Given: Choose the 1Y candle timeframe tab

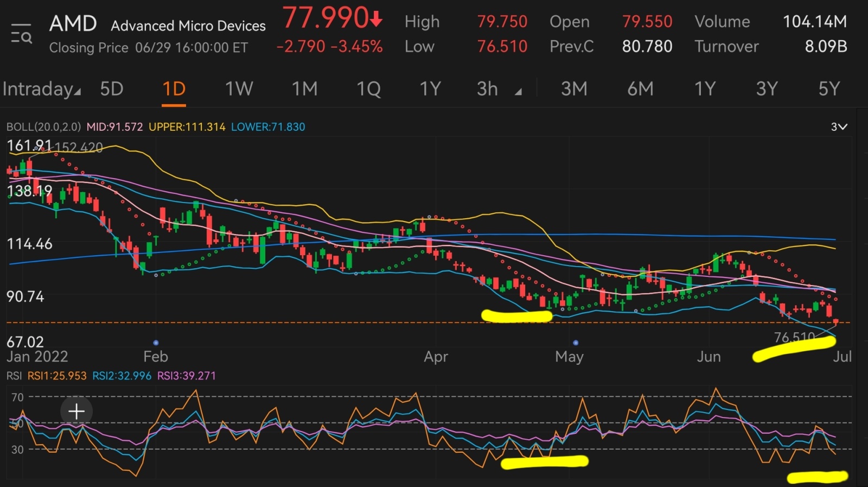Looking at the screenshot, I should (430, 88).
